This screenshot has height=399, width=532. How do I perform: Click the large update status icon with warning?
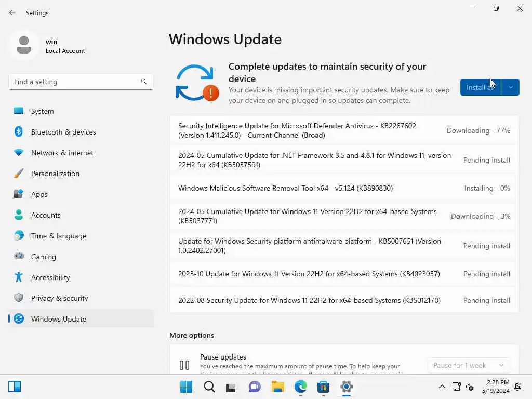(197, 83)
